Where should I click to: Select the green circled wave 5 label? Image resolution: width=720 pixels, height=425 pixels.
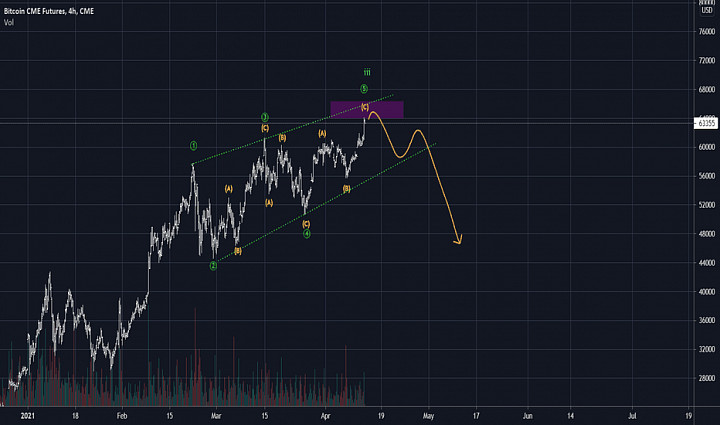tap(364, 89)
